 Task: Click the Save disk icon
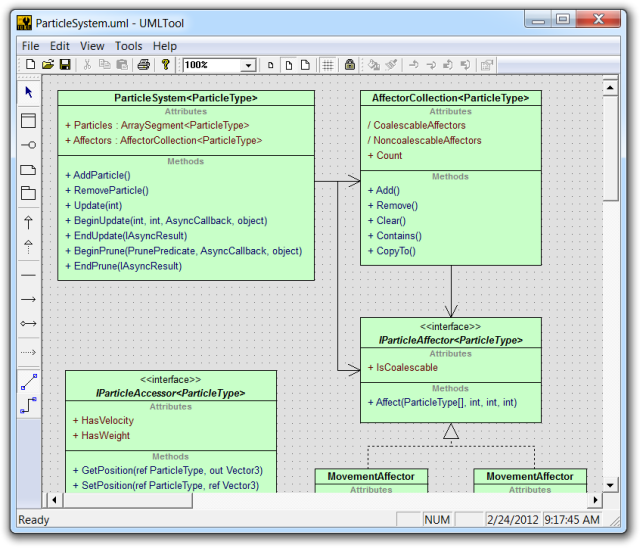(65, 65)
